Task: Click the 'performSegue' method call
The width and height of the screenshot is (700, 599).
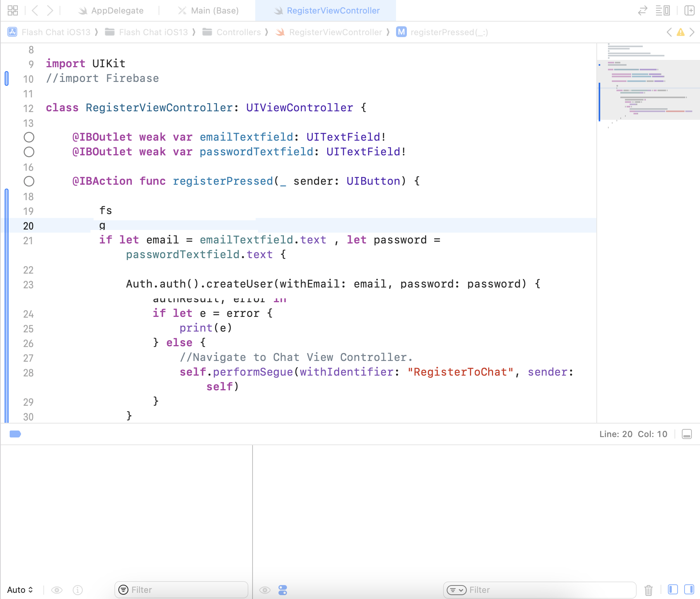Action: pos(253,372)
